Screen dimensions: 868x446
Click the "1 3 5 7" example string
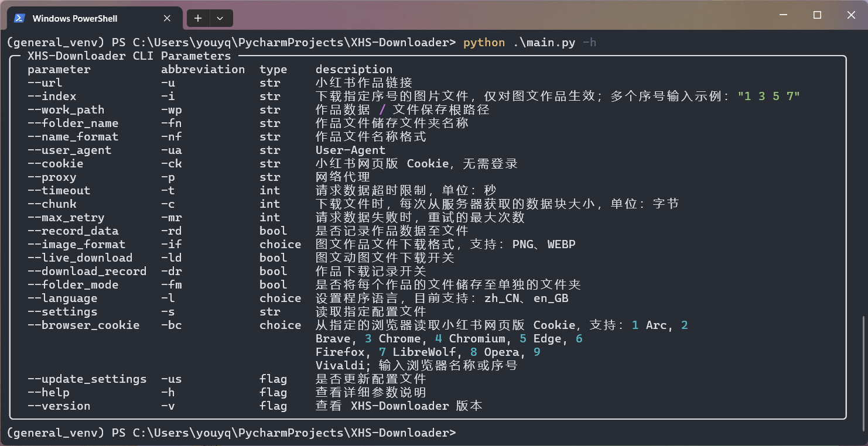(769, 96)
